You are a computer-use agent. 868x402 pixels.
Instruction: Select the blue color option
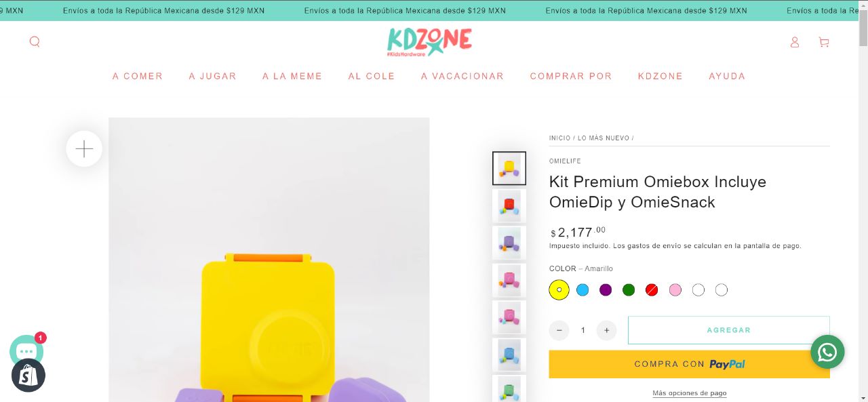click(x=583, y=290)
